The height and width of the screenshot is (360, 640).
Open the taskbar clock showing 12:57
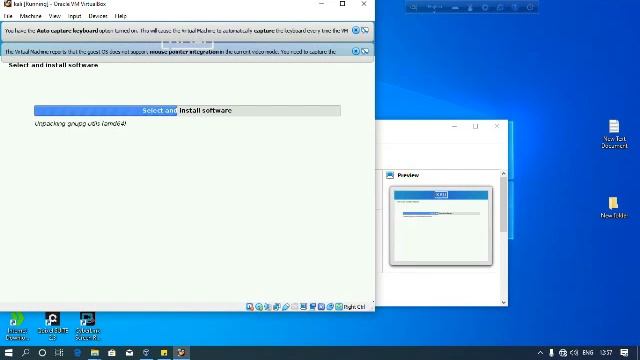click(607, 353)
